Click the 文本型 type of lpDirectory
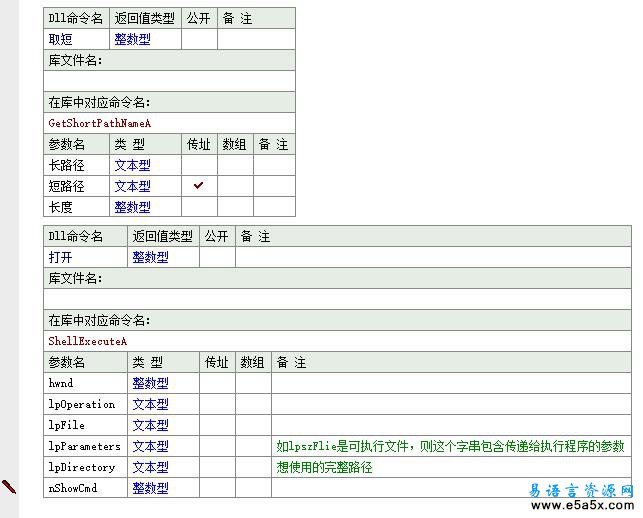Image resolution: width=643 pixels, height=518 pixels. pyautogui.click(x=150, y=467)
